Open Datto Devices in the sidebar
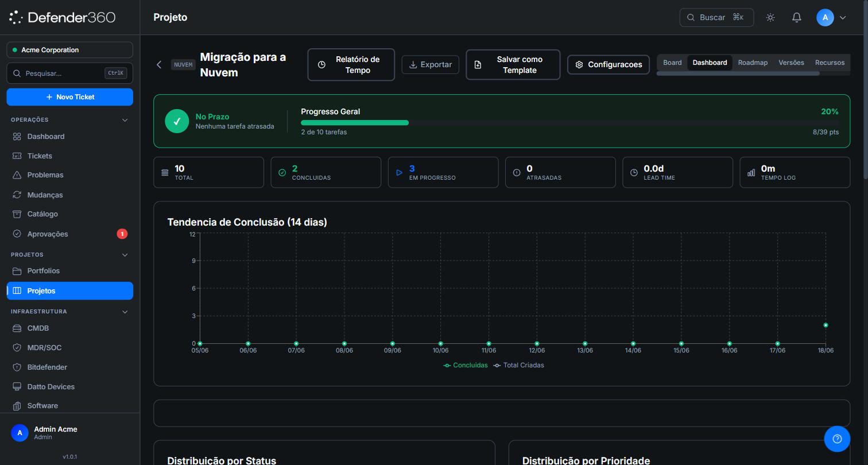868x465 pixels. click(x=69, y=387)
